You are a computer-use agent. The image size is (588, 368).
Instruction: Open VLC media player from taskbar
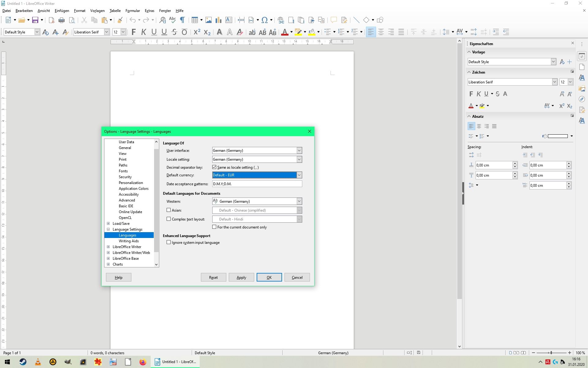pyautogui.click(x=38, y=362)
